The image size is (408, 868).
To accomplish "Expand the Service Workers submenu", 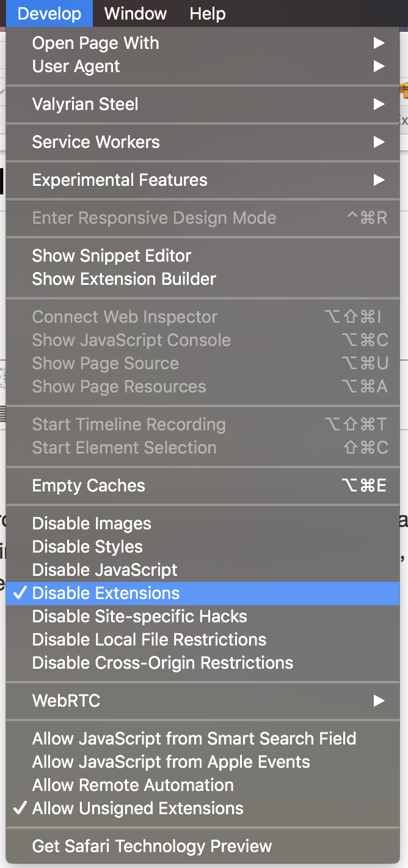I will 96,142.
